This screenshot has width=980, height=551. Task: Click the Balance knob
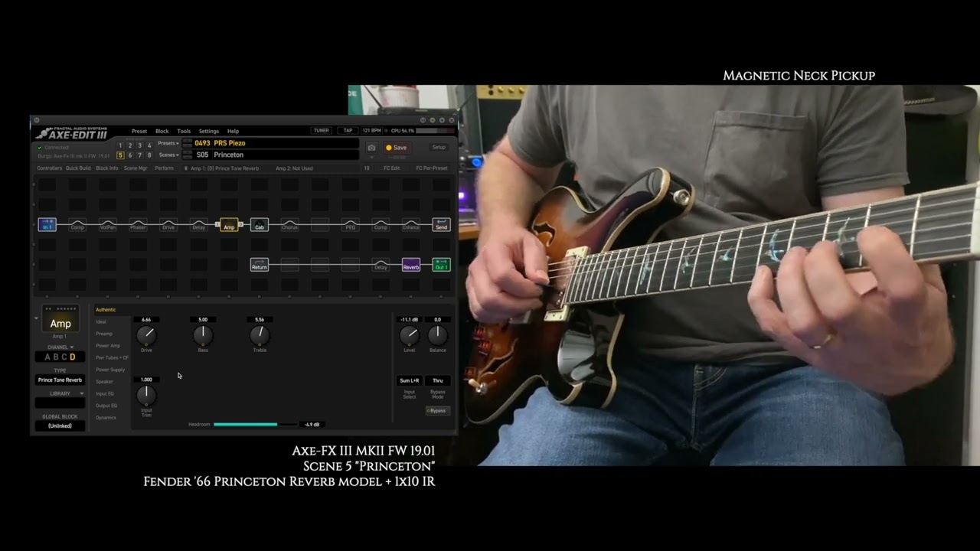click(437, 334)
